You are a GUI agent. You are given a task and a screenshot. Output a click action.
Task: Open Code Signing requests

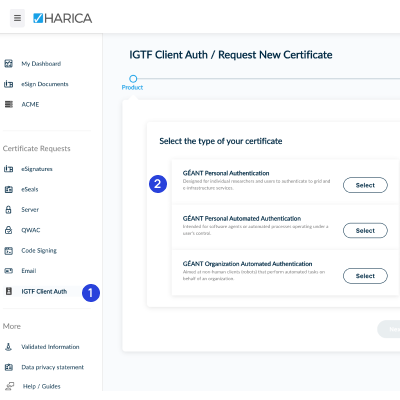coord(39,251)
